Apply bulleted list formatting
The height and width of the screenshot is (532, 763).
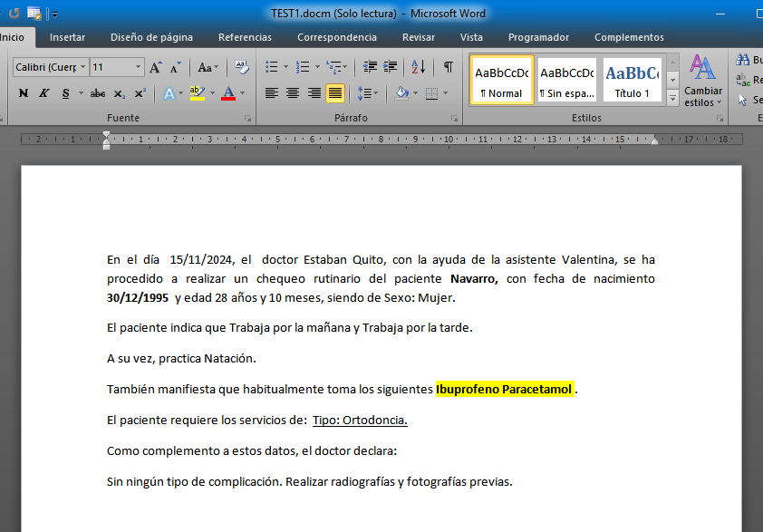click(x=271, y=67)
